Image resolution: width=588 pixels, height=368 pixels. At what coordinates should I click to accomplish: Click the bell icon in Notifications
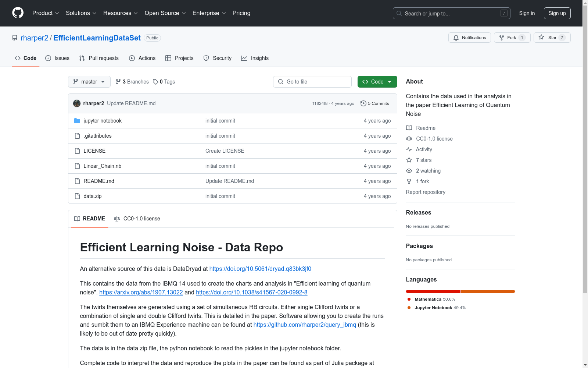[456, 38]
